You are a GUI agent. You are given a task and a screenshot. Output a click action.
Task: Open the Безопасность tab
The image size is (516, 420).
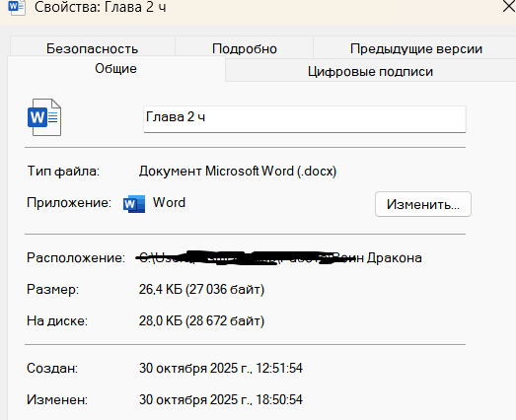[92, 47]
